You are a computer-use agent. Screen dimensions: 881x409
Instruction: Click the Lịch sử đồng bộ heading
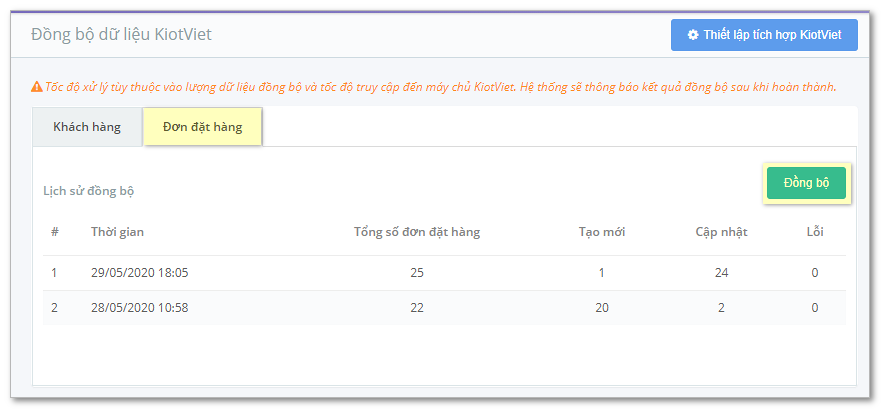tap(89, 191)
